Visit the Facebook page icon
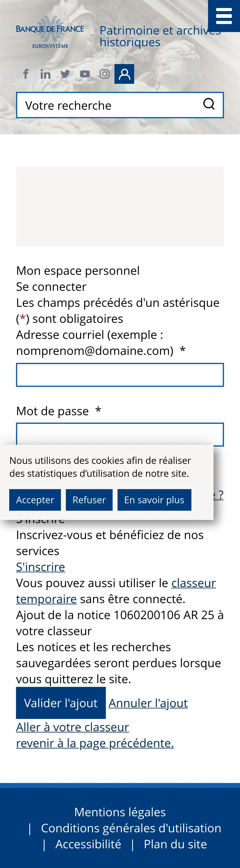The height and width of the screenshot is (868, 240). coord(26,74)
